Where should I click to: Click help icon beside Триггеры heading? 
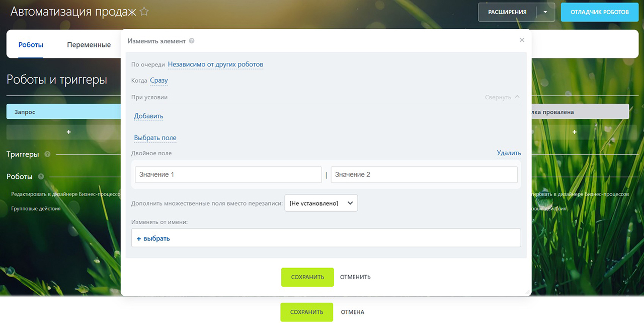47,154
